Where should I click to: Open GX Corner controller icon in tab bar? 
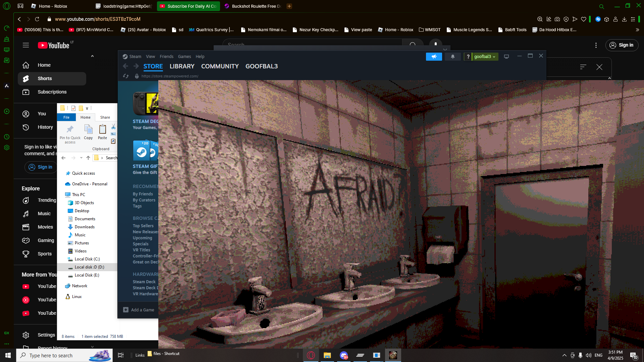pyautogui.click(x=20, y=6)
